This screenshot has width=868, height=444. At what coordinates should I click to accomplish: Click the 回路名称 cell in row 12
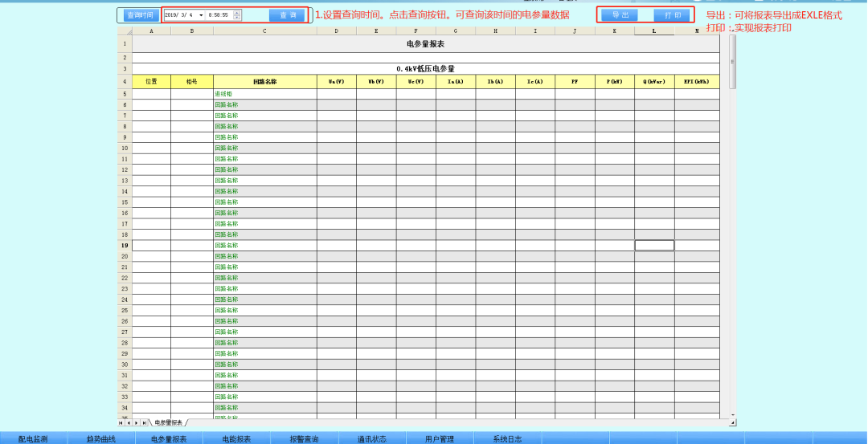point(264,169)
